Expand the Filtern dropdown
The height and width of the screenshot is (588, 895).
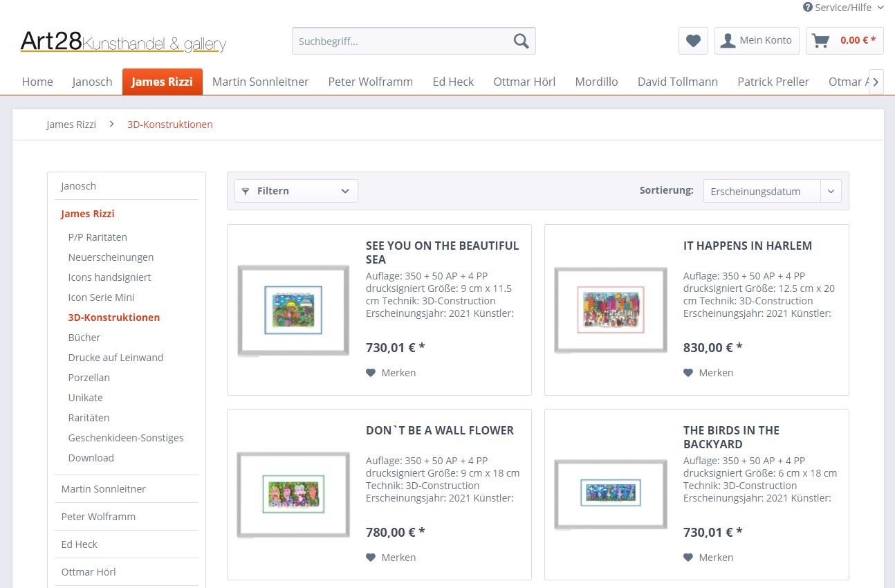coord(296,191)
